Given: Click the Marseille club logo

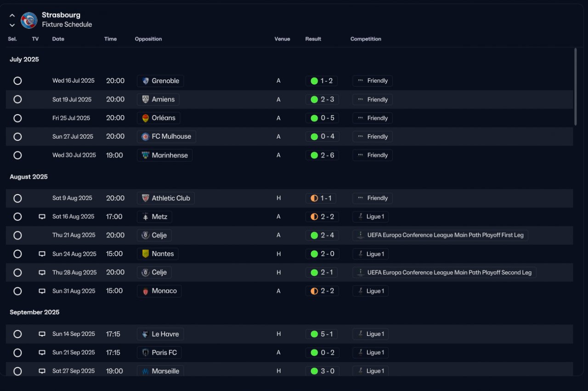Looking at the screenshot, I should [146, 371].
